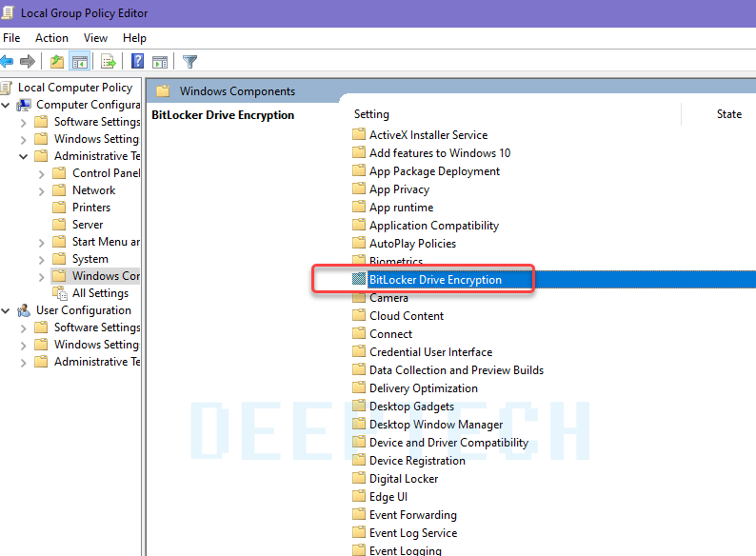Open the Help menu
The height and width of the screenshot is (556, 756).
pos(134,38)
